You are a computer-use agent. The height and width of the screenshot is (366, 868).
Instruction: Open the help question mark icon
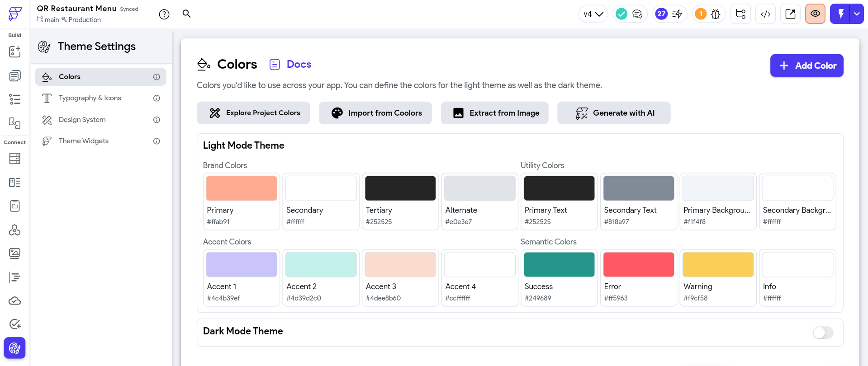coord(164,14)
